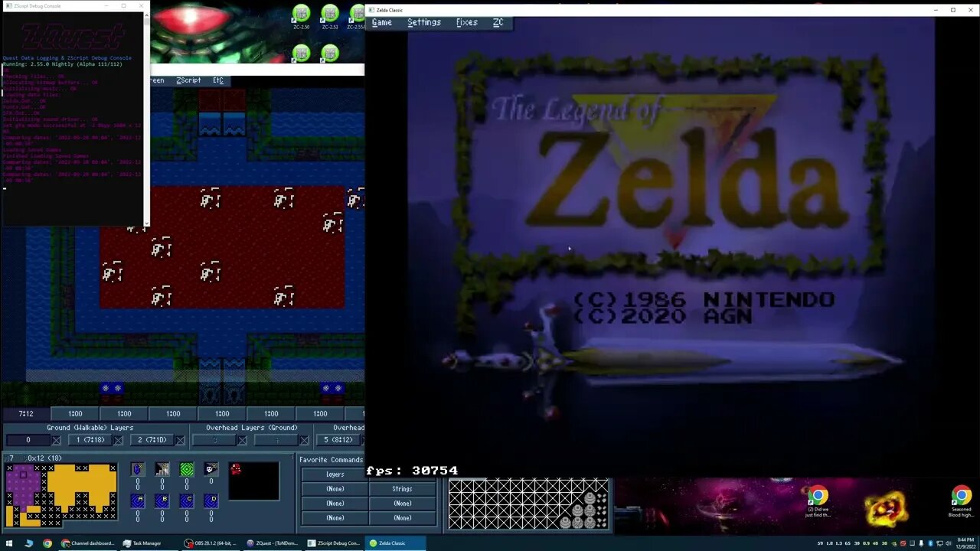
Task: Open the Fixes menu in Zelda Classic
Action: [466, 23]
